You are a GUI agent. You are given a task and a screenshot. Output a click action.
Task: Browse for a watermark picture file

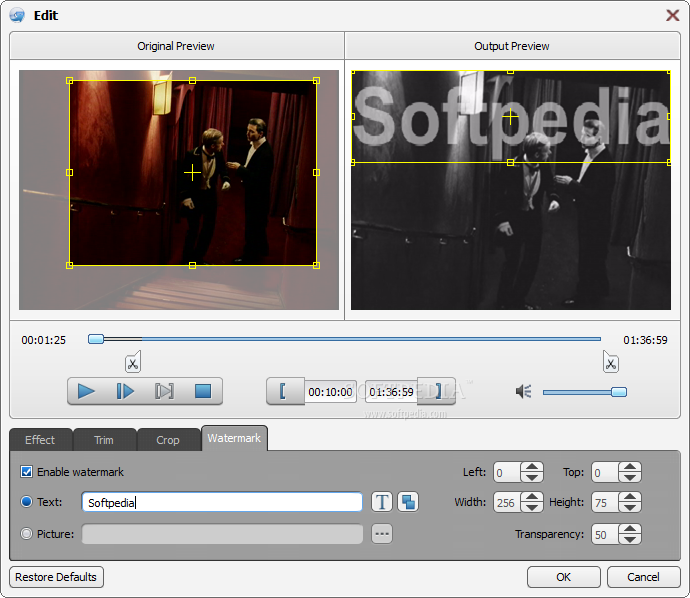click(382, 534)
